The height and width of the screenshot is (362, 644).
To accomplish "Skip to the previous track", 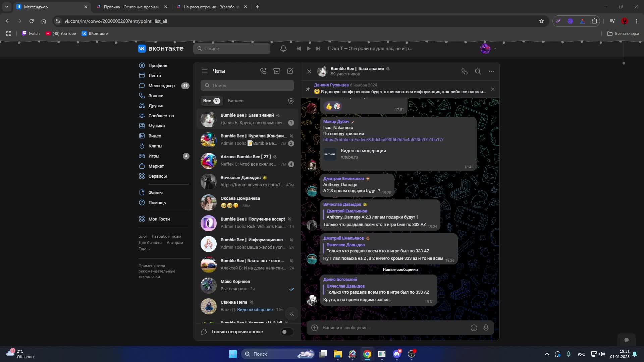I will [299, 49].
